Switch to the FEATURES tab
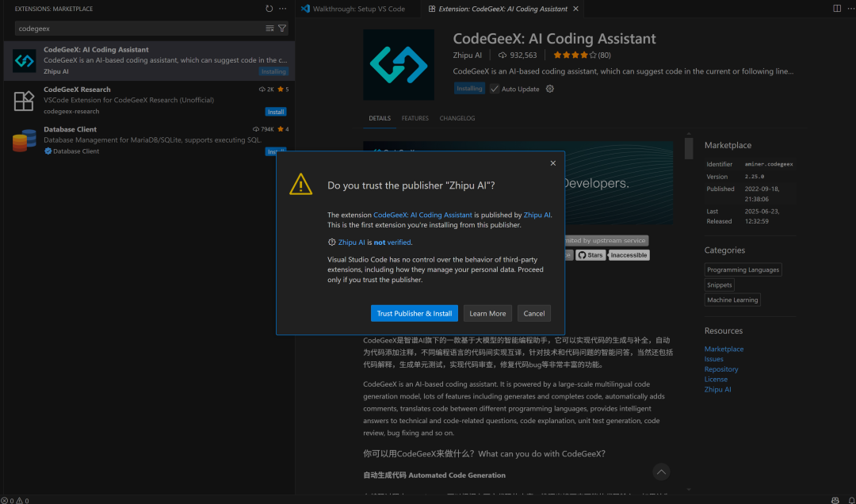This screenshot has height=504, width=856. click(415, 119)
